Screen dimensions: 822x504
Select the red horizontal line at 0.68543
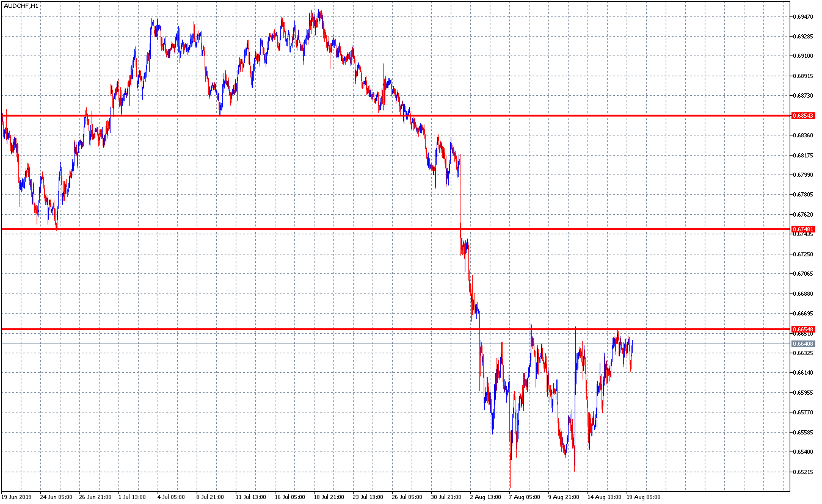tap(396, 115)
